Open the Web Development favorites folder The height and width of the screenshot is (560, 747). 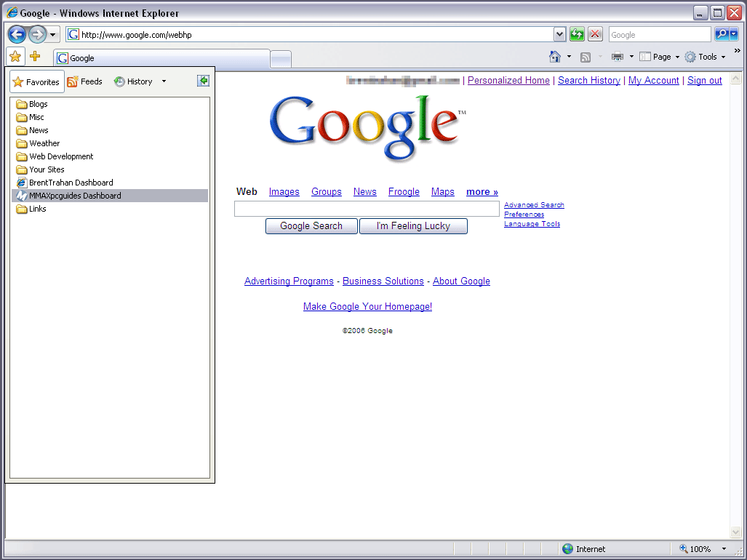pos(61,156)
